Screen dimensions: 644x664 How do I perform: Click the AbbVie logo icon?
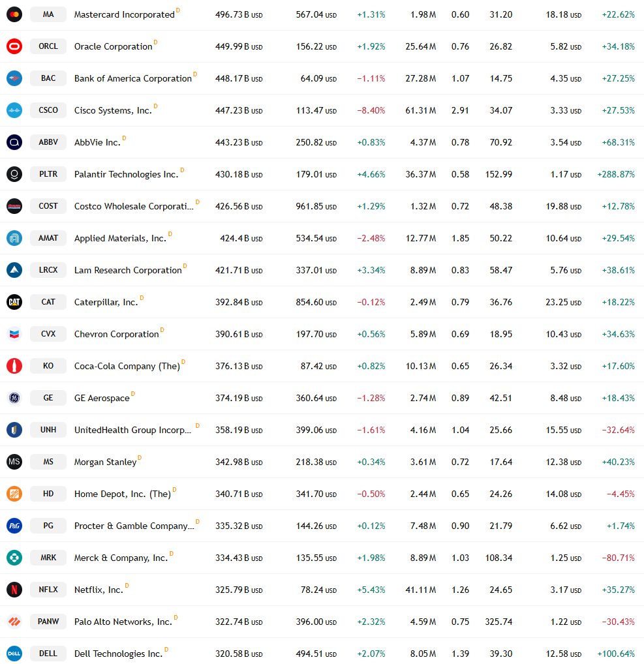tap(14, 142)
